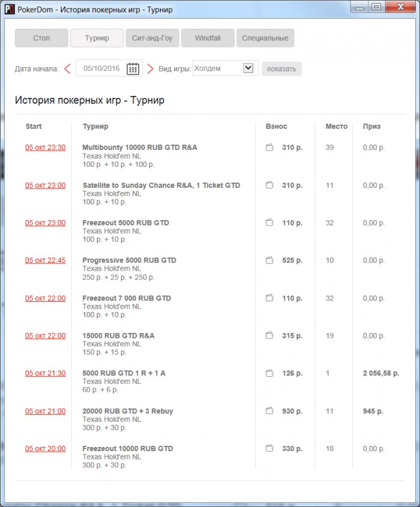The height and width of the screenshot is (507, 420).
Task: Go to previous date with left arrow
Action: tap(67, 68)
